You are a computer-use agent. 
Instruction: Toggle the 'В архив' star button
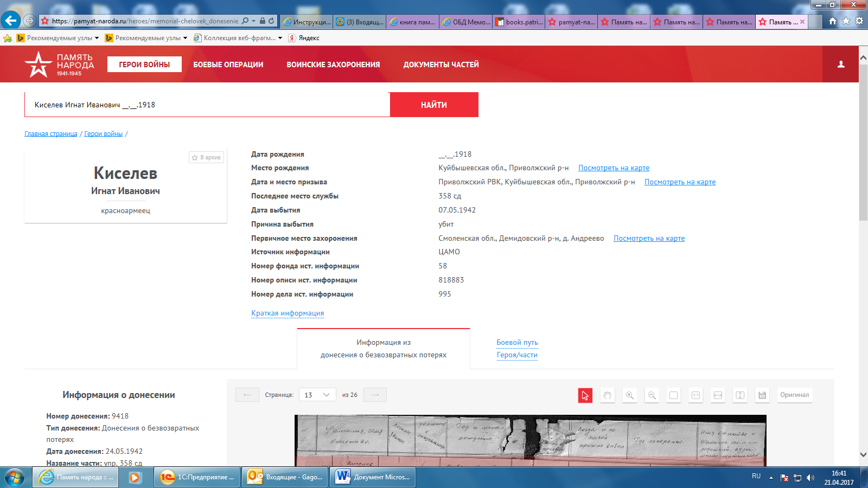[206, 157]
